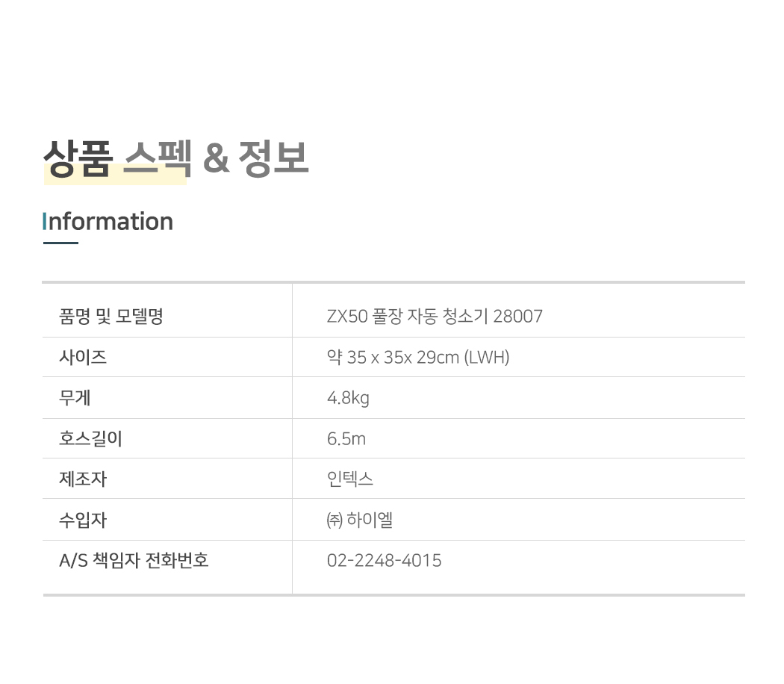
Task: Click the '호스길이' row label
Action: (x=90, y=438)
